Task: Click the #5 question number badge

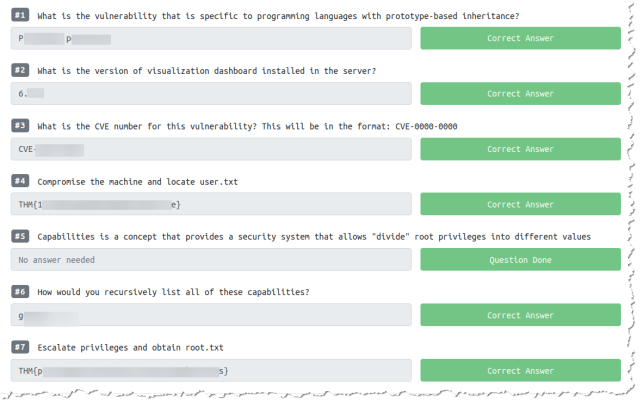Action: (21, 236)
